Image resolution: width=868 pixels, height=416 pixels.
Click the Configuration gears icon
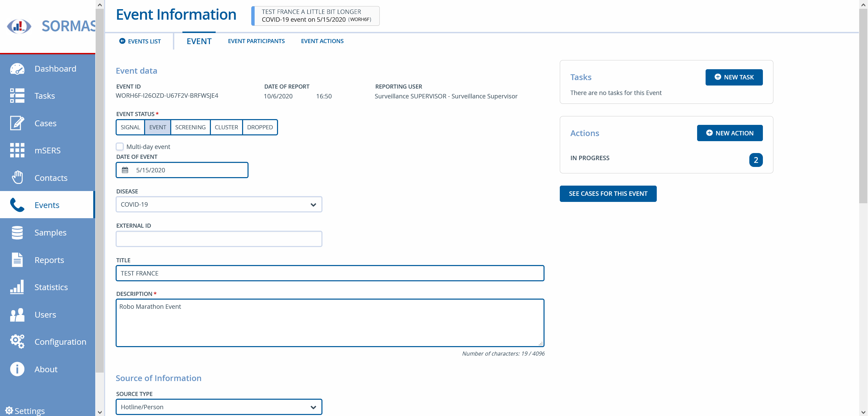pos(17,342)
